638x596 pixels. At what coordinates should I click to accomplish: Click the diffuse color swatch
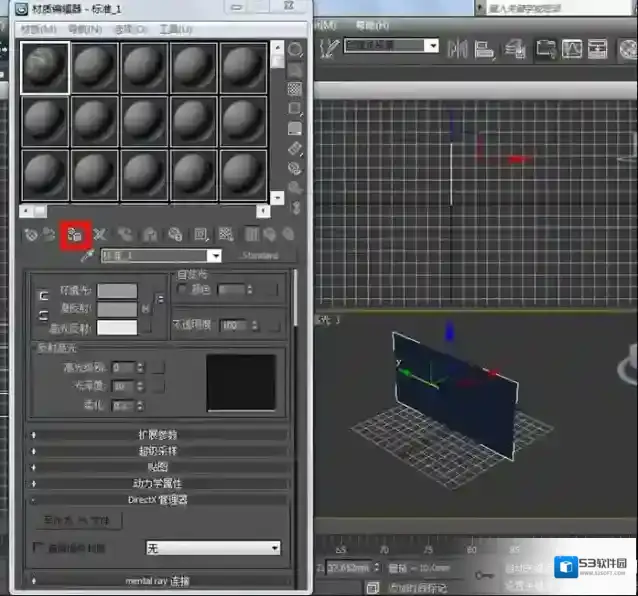click(116, 308)
